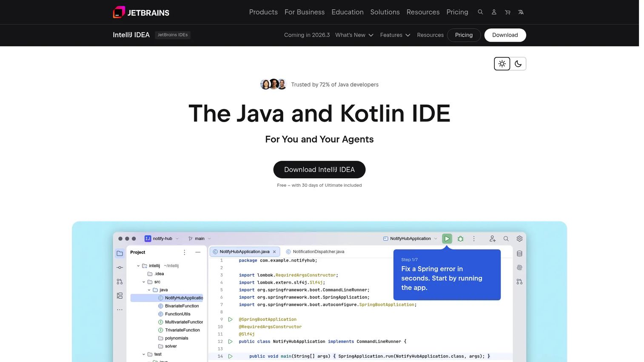Open the main branch dropdown
The height and width of the screenshot is (362, 644).
(x=199, y=239)
